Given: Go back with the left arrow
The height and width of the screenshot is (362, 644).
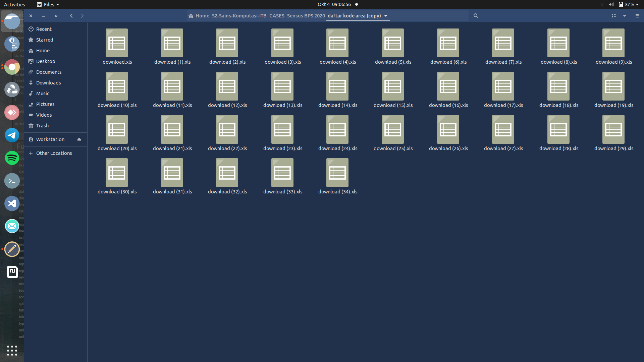Looking at the screenshot, I should click(x=71, y=16).
